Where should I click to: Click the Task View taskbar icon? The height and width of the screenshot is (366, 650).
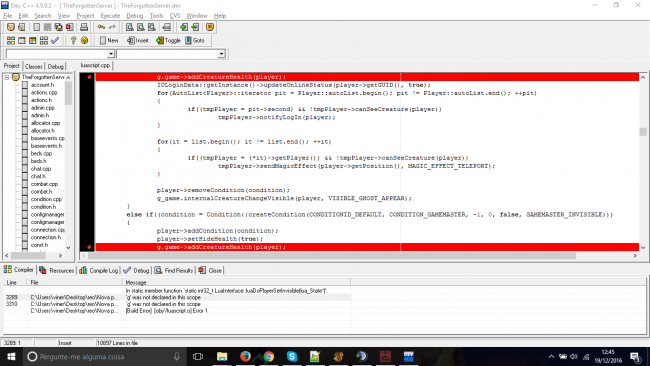[x=198, y=356]
